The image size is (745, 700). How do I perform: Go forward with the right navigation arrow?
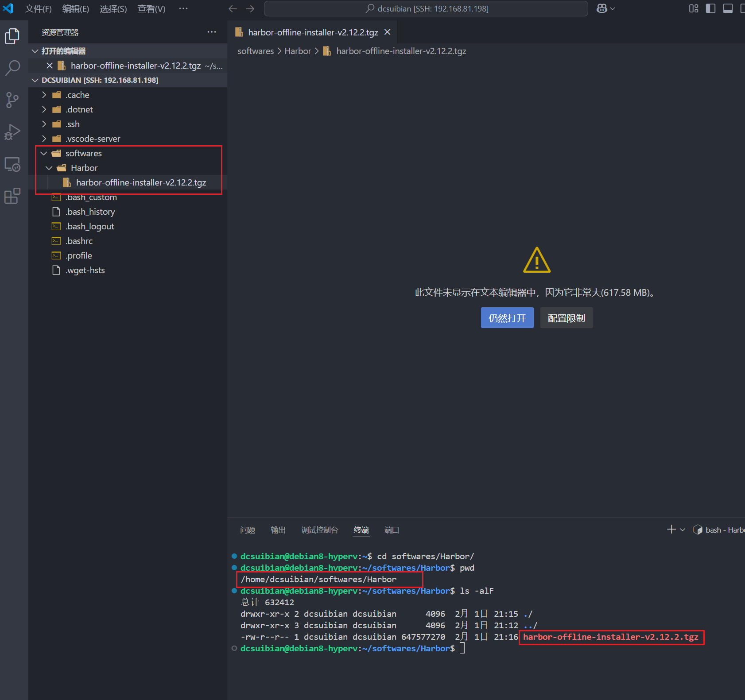(250, 9)
